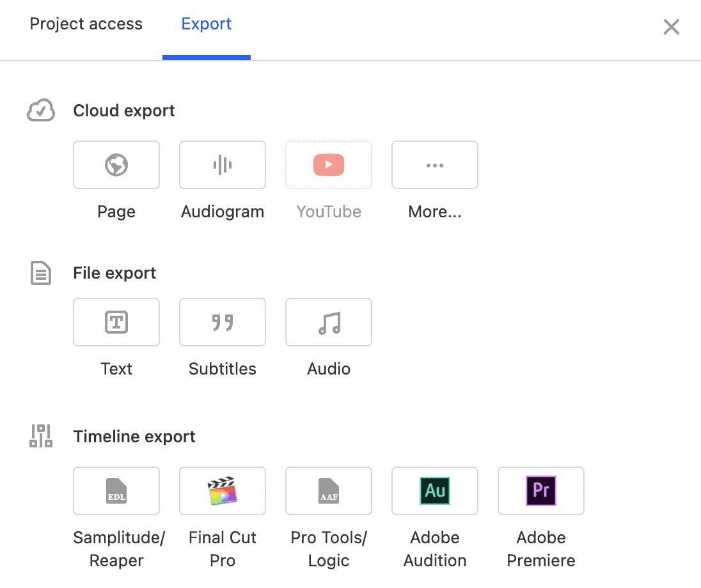Choose the Adobe Audition icon

tap(435, 491)
